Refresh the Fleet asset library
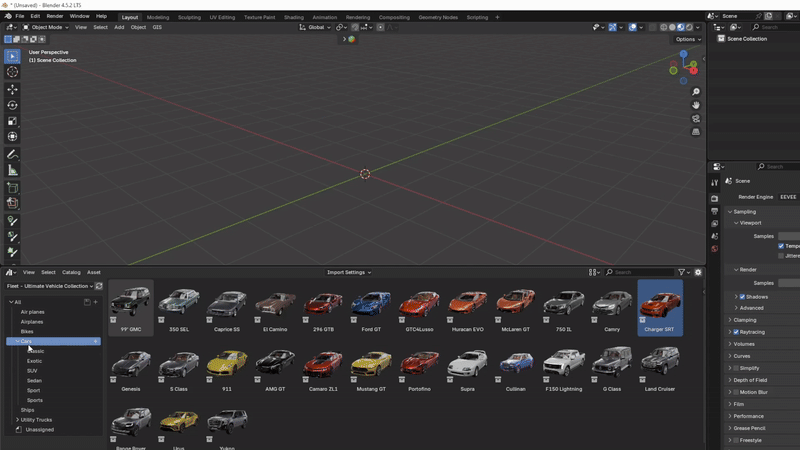Screen dimensions: 800x450 [99, 286]
